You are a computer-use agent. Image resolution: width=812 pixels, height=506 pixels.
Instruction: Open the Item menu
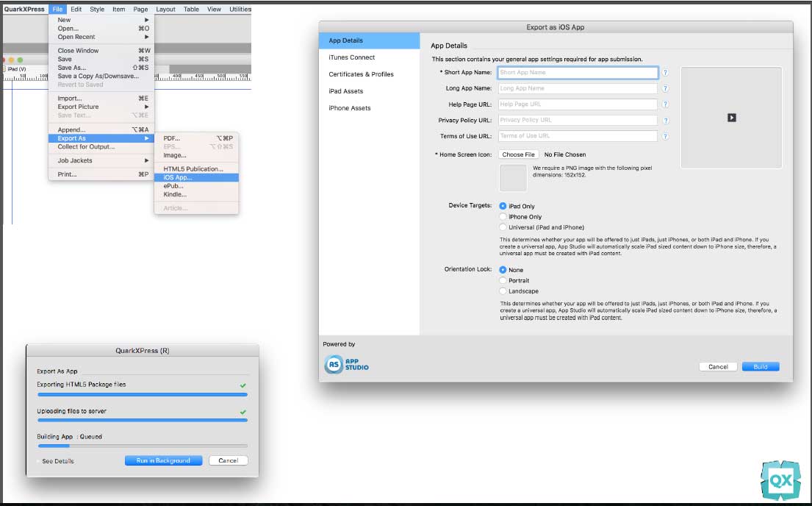click(118, 9)
